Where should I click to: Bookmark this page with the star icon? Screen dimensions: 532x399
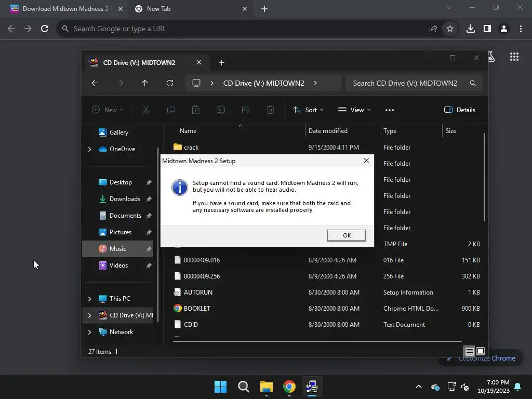point(450,29)
